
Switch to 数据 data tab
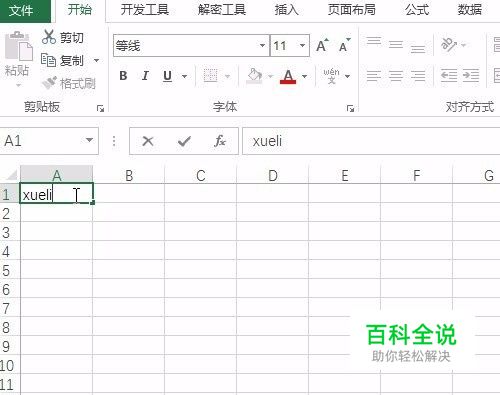(x=469, y=10)
